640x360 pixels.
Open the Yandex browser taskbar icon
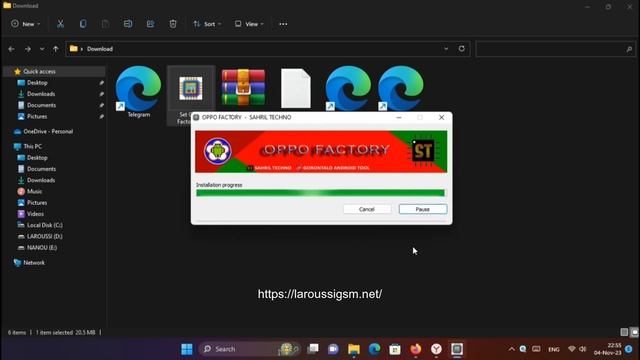pos(436,349)
